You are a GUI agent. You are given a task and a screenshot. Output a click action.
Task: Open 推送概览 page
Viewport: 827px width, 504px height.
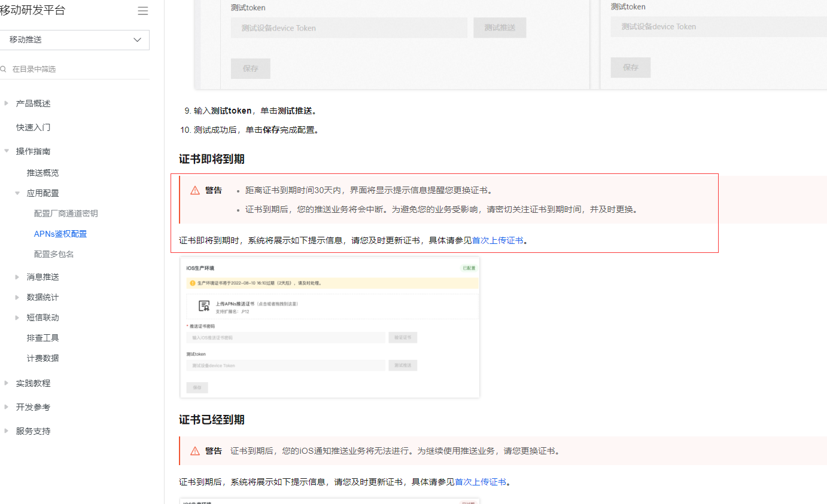[x=43, y=173]
